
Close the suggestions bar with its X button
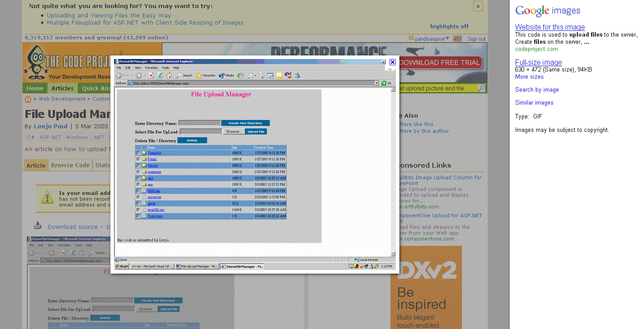pos(478,6)
